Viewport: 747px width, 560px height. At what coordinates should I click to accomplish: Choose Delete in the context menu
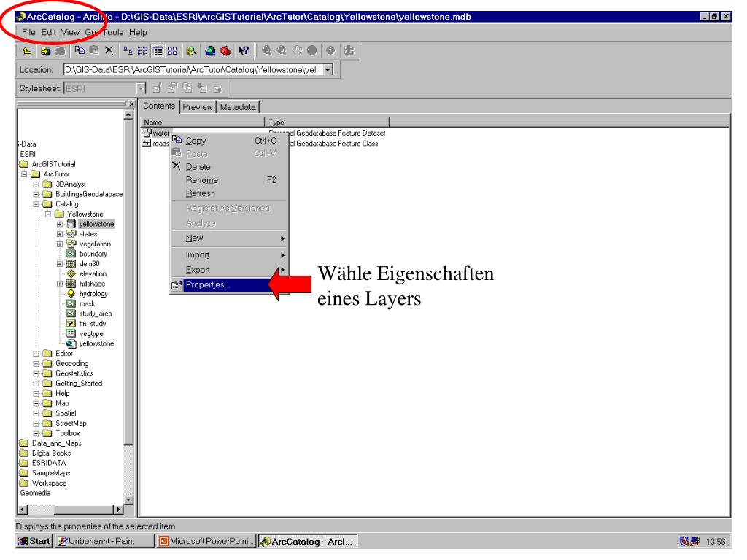click(230, 167)
